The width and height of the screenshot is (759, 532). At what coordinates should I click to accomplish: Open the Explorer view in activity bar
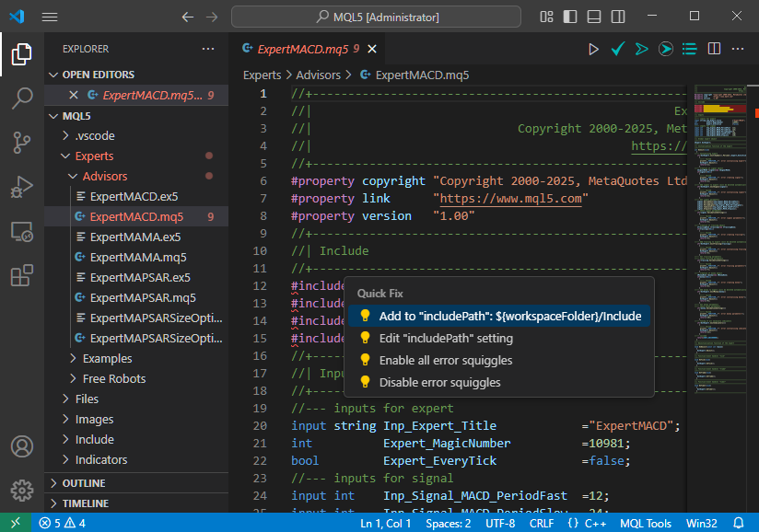(22, 53)
